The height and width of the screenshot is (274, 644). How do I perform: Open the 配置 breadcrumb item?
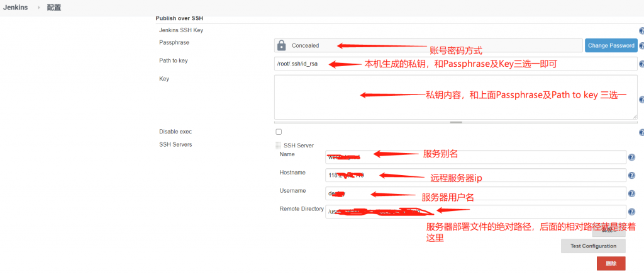(54, 8)
